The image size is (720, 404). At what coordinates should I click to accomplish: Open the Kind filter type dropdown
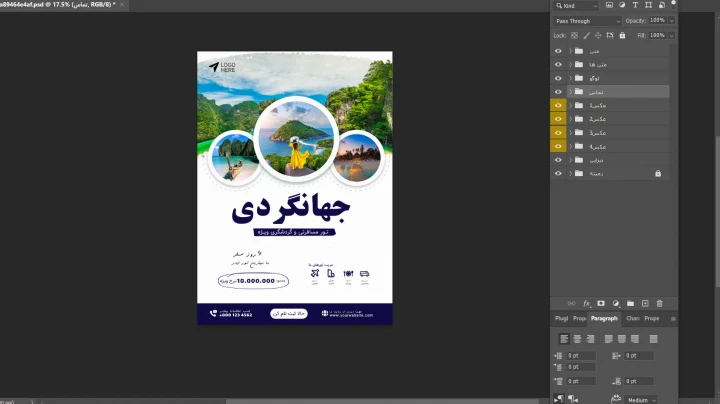coord(576,6)
